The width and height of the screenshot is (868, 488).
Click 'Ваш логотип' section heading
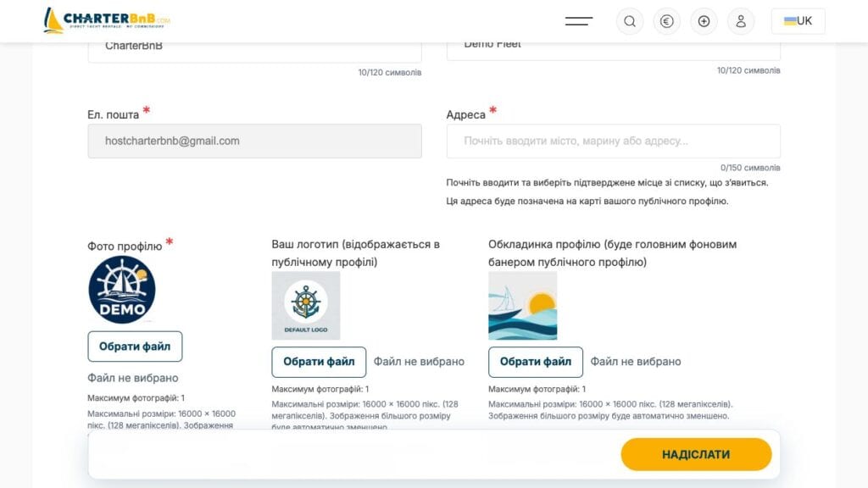355,252
